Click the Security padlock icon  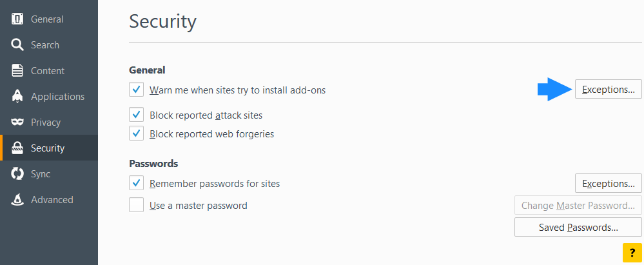pos(17,148)
